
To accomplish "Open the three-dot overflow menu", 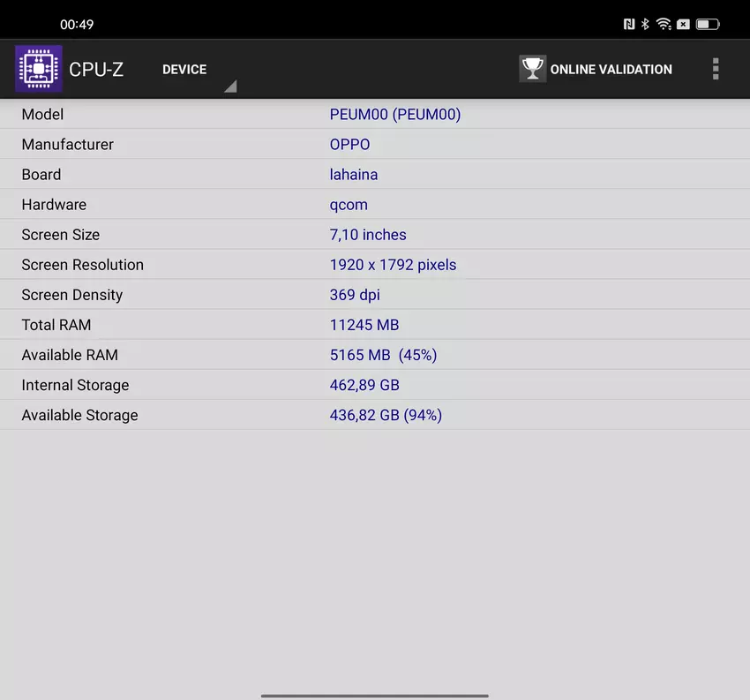I will click(x=715, y=69).
